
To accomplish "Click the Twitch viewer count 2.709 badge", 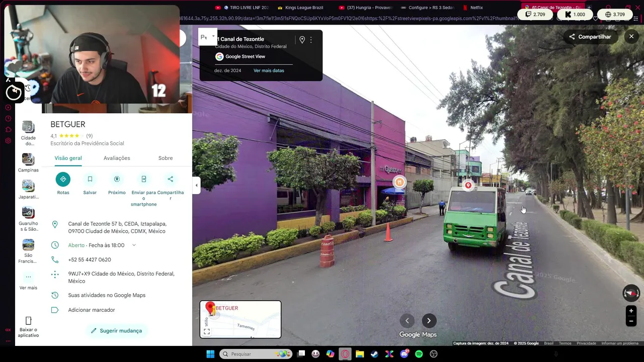I will [535, 15].
